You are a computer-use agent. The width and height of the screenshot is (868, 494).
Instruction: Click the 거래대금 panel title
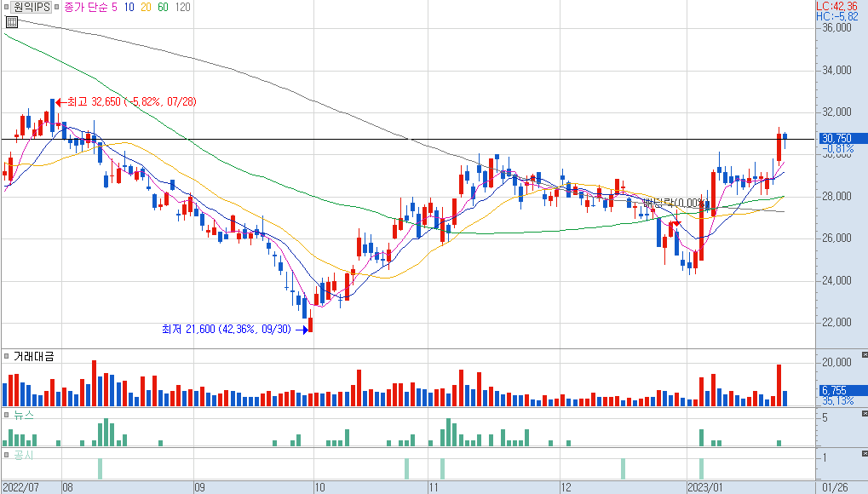click(x=34, y=356)
